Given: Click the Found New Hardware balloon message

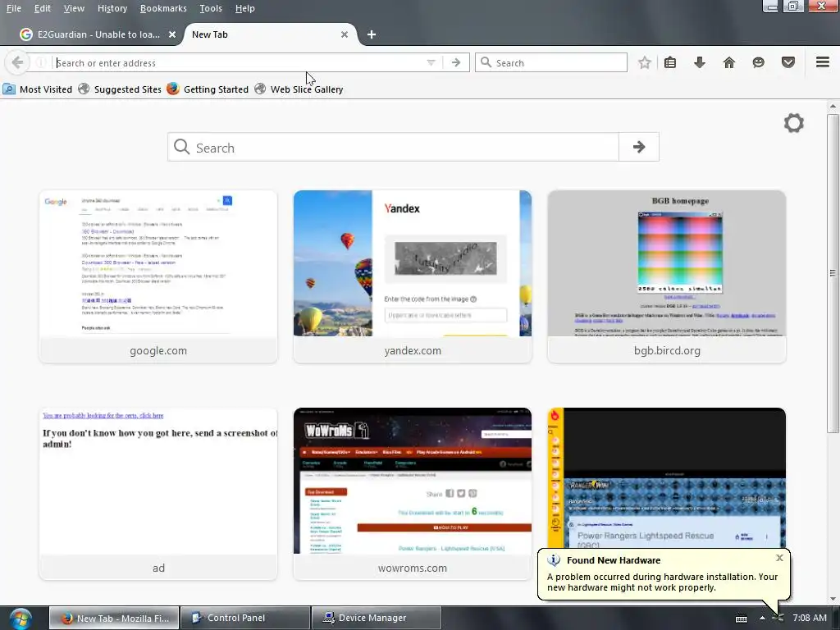Looking at the screenshot, I should (662, 582).
